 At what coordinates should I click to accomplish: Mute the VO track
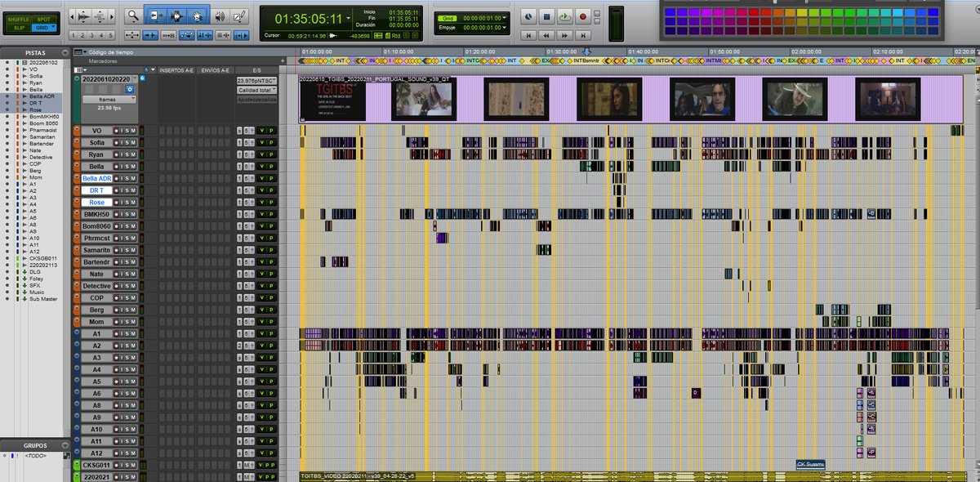133,131
